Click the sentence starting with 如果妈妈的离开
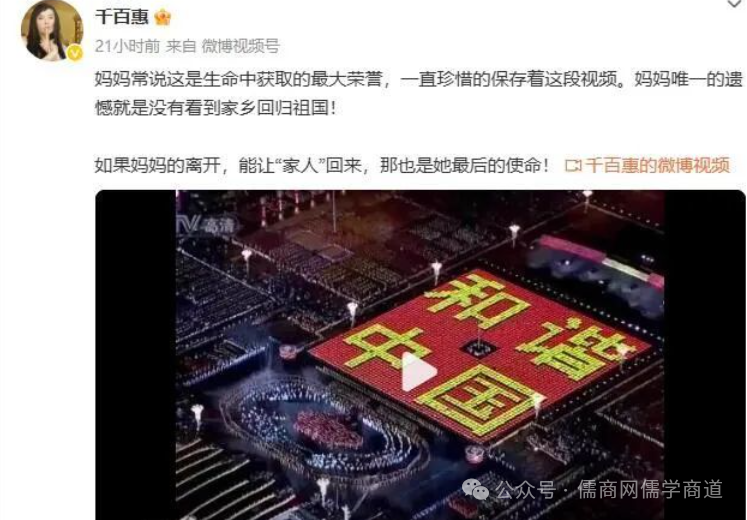Viewport: 747px width, 520px height. pos(322,165)
